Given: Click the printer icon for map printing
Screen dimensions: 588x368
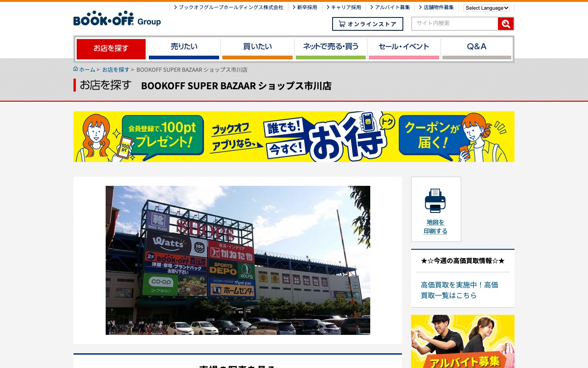Looking at the screenshot, I should click(x=435, y=201).
